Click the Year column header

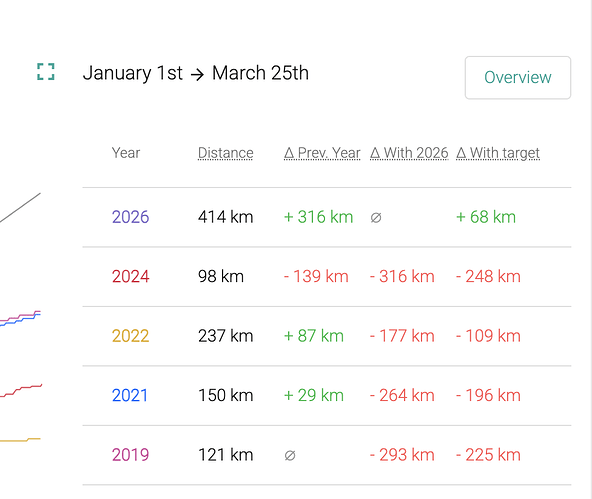click(x=126, y=153)
